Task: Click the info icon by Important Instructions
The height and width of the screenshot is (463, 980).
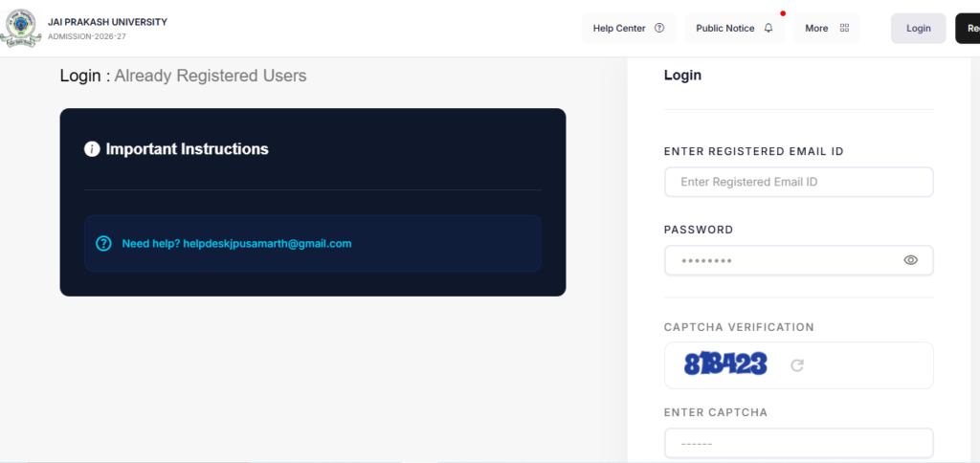Action: point(92,148)
